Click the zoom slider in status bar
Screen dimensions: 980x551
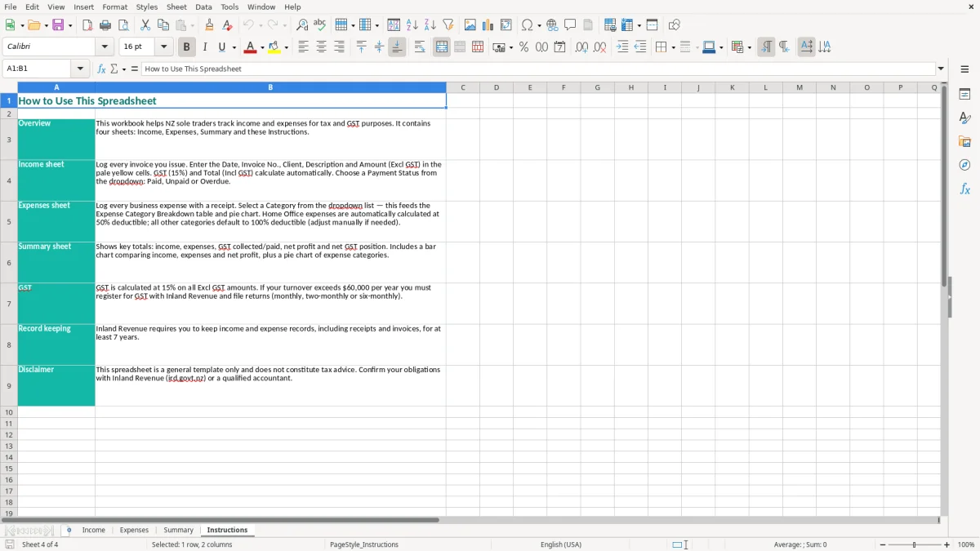(x=915, y=544)
